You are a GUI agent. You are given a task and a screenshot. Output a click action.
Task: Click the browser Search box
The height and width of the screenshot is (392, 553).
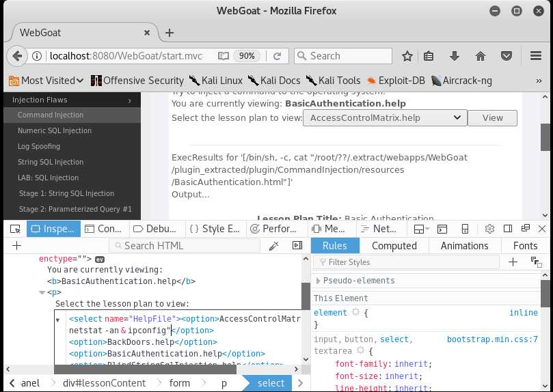click(x=343, y=56)
